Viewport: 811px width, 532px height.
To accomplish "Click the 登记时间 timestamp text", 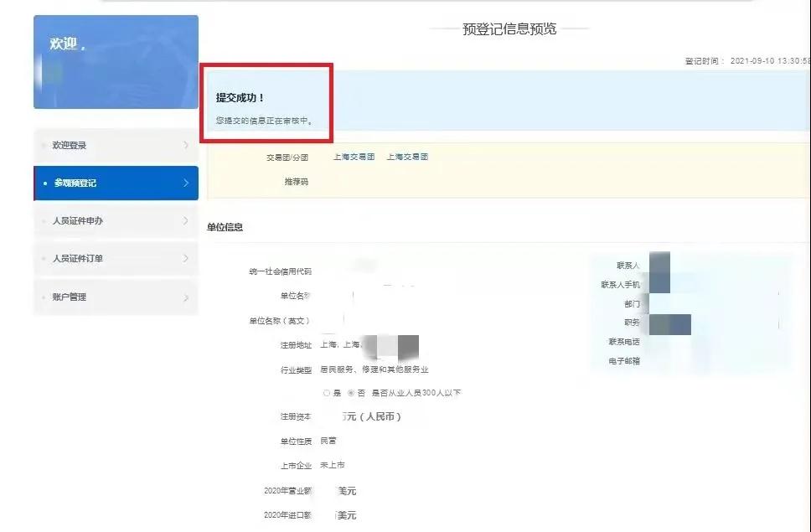I will pyautogui.click(x=747, y=61).
